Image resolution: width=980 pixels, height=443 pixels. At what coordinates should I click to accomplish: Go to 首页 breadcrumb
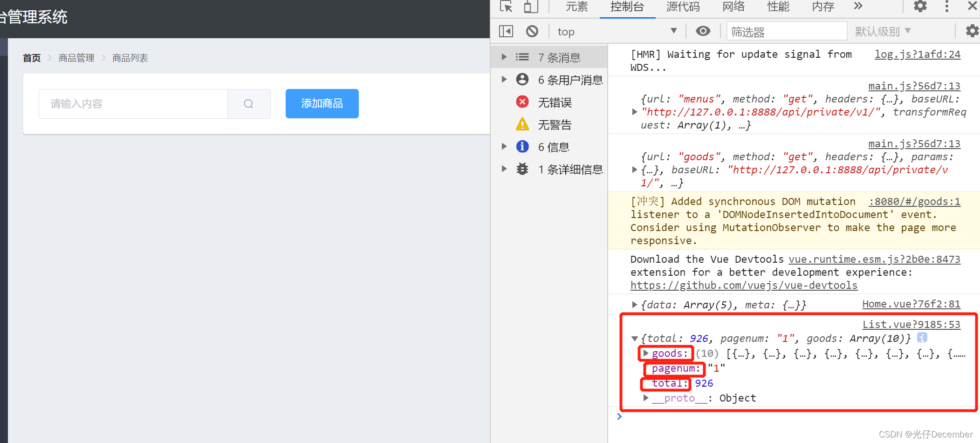click(x=32, y=58)
